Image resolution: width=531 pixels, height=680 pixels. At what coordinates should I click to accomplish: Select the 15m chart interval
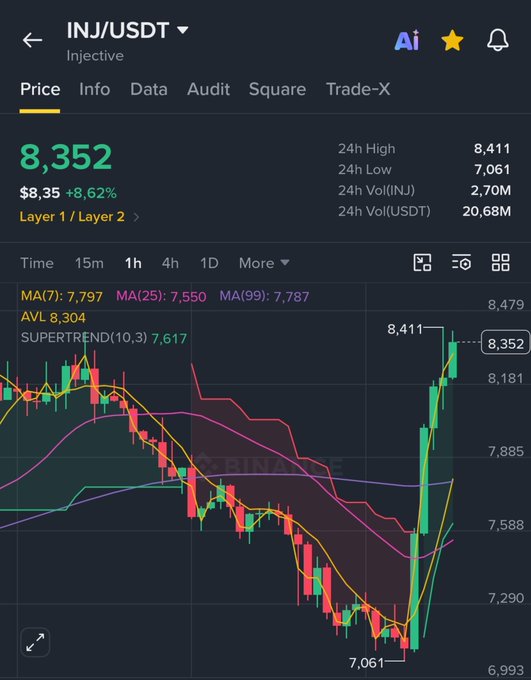pyautogui.click(x=89, y=263)
